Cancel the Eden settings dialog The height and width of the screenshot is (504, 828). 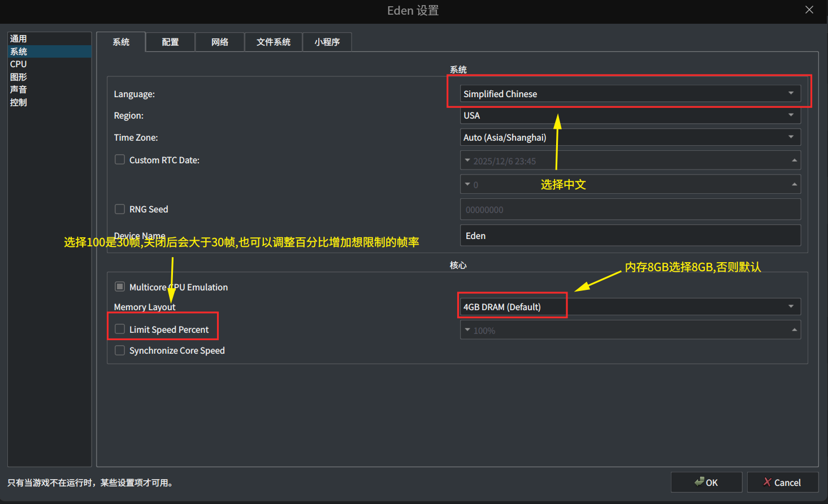point(783,483)
